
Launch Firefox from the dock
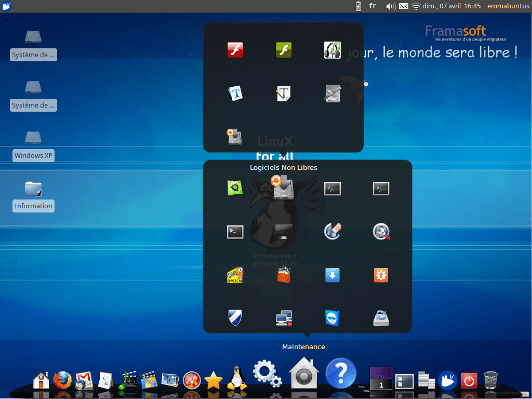62,380
